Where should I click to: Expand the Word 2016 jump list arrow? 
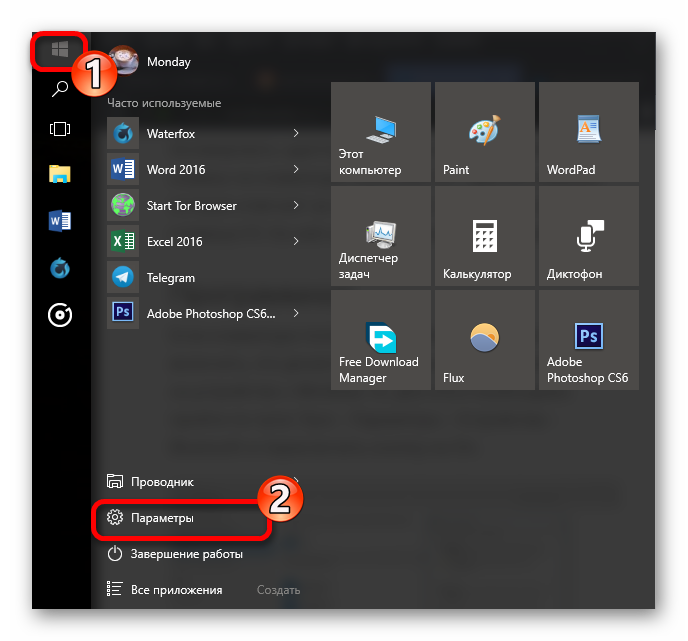[296, 169]
